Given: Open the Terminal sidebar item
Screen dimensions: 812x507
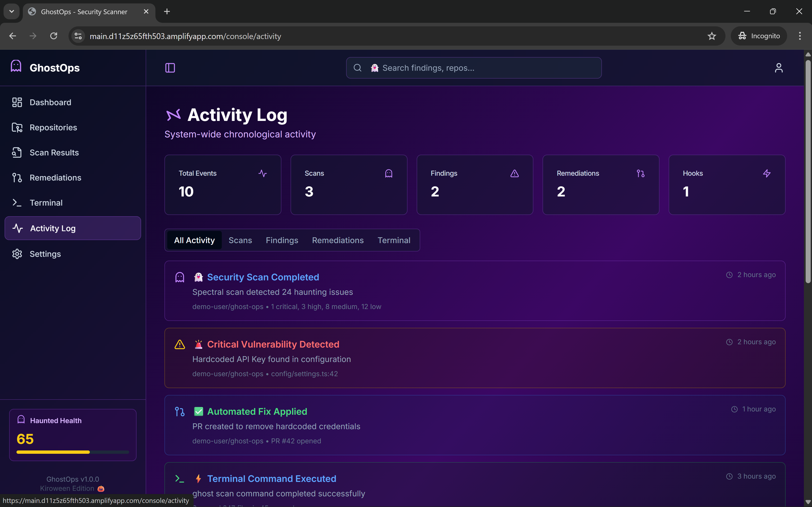Looking at the screenshot, I should point(46,203).
